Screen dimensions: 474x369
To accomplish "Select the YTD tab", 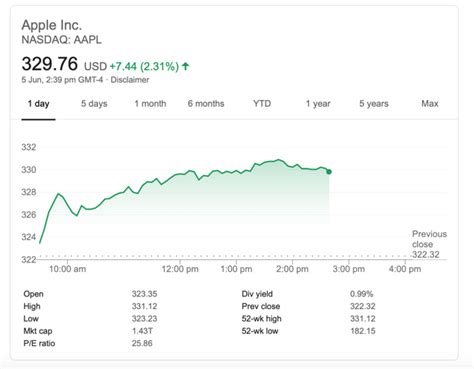I will click(262, 104).
